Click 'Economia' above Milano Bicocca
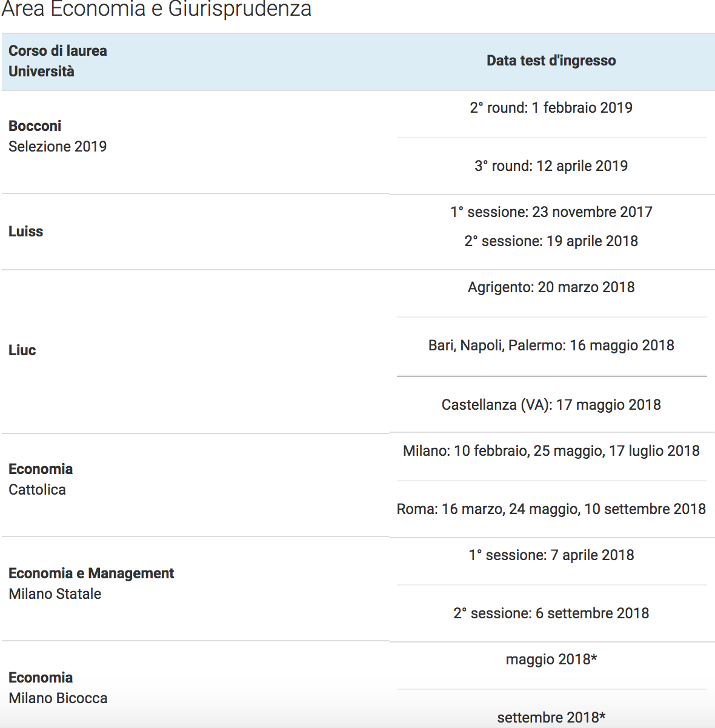Image resolution: width=715 pixels, height=728 pixels. [41, 678]
